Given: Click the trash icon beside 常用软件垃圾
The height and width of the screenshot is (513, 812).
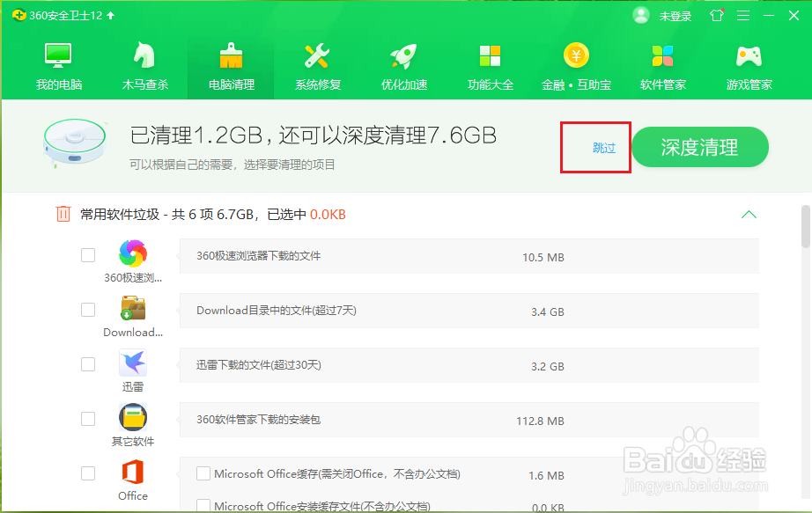Looking at the screenshot, I should tap(62, 213).
